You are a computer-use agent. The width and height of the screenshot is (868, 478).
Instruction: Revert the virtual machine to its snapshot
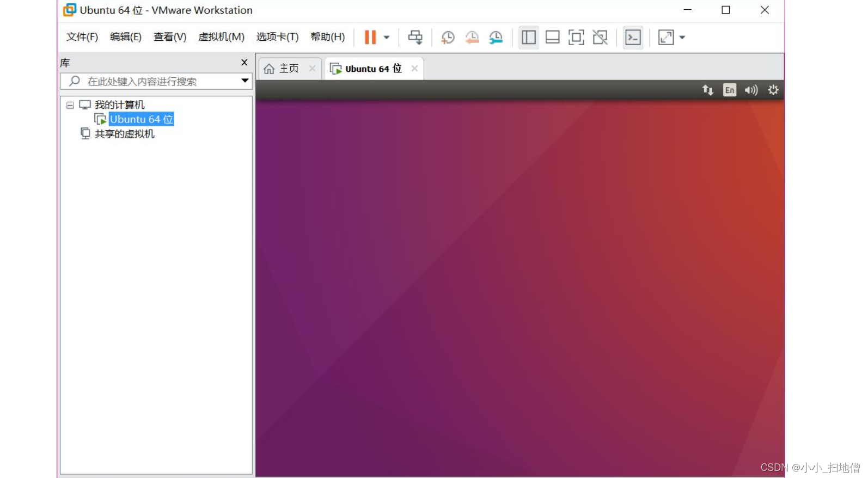[472, 37]
